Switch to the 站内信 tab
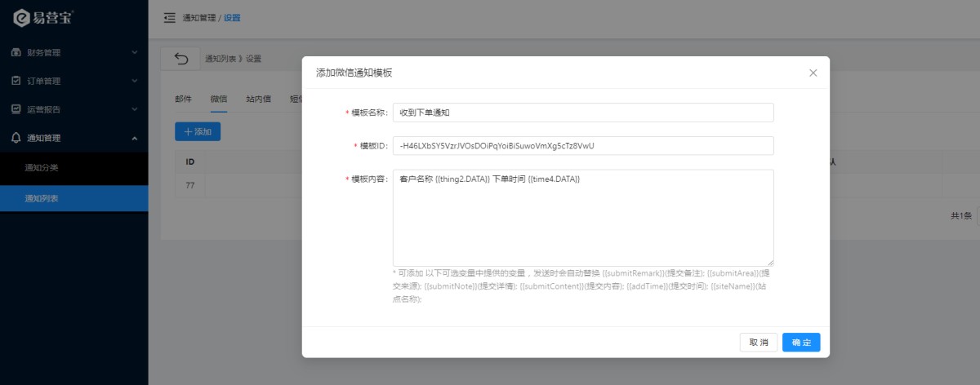Viewport: 980px width, 385px height. click(x=258, y=99)
